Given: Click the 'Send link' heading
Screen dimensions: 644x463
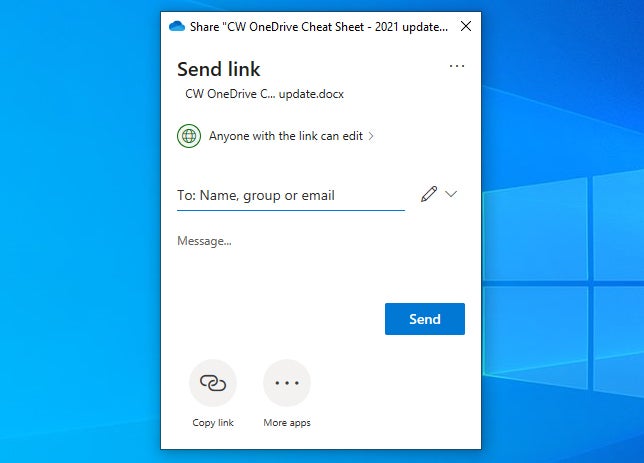Looking at the screenshot, I should (218, 69).
